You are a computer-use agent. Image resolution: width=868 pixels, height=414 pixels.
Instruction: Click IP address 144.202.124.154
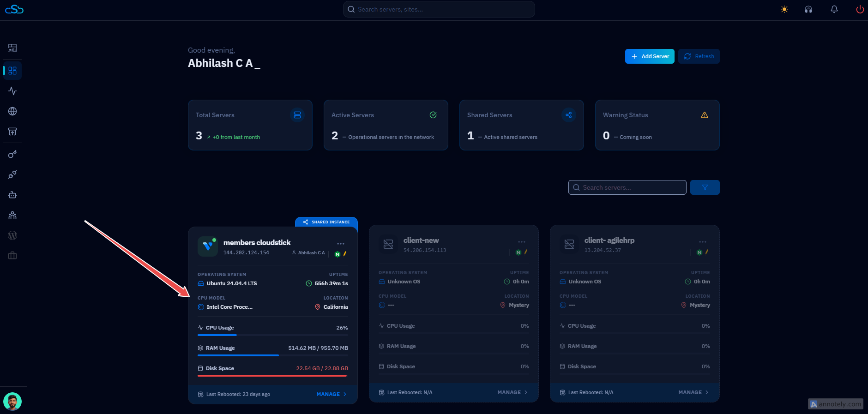246,252
